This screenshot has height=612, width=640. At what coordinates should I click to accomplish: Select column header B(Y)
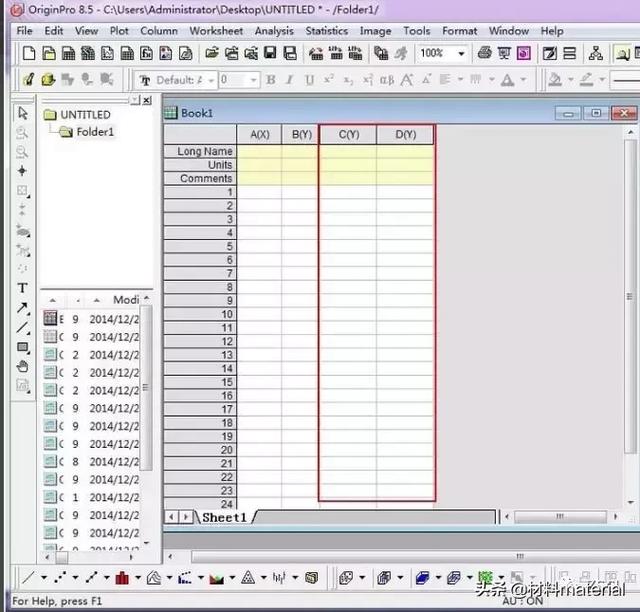coord(301,134)
